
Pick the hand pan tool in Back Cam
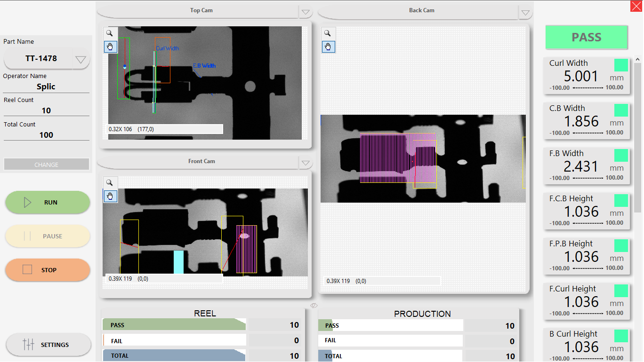click(x=328, y=47)
